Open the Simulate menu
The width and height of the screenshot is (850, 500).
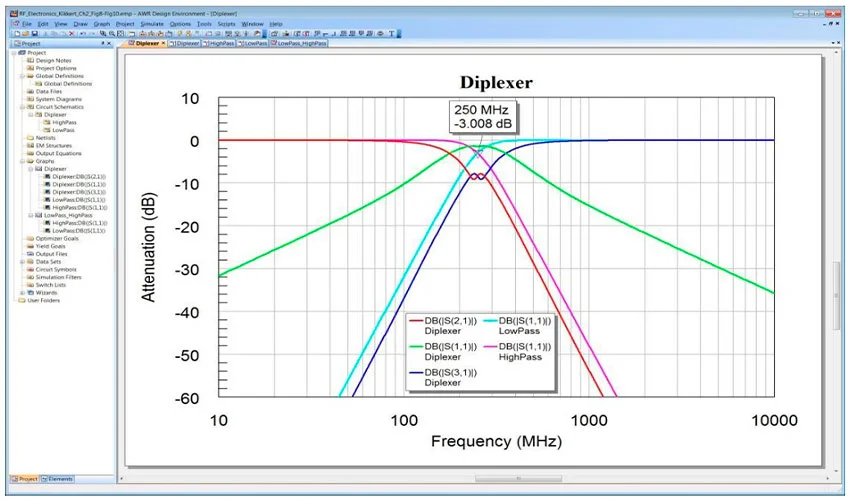152,23
